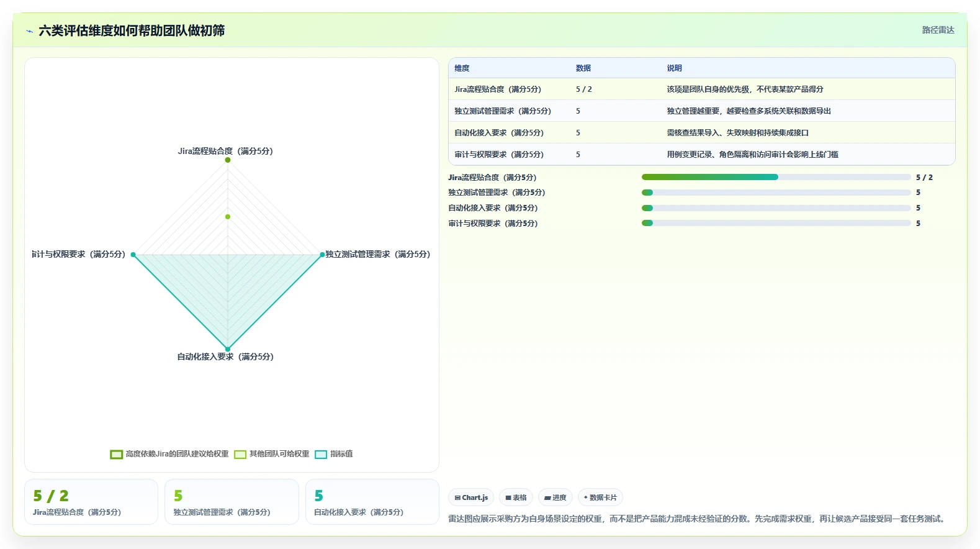Click radar point at 独立测试管理需求 vertex
Screen dimensions: 980x549
[322, 255]
